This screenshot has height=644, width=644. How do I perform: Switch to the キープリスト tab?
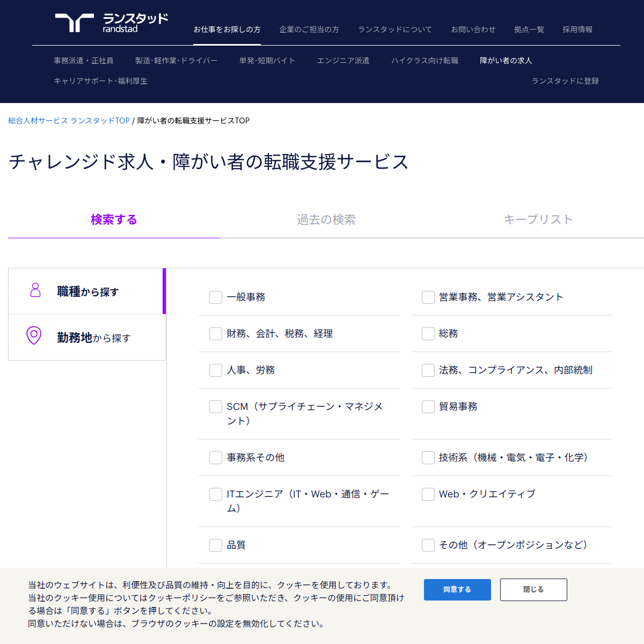point(538,219)
